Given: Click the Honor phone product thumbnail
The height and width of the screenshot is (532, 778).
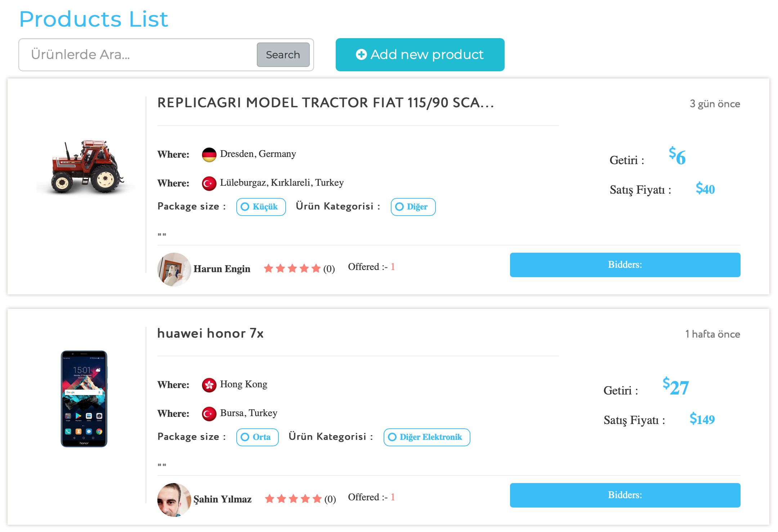Looking at the screenshot, I should (84, 398).
